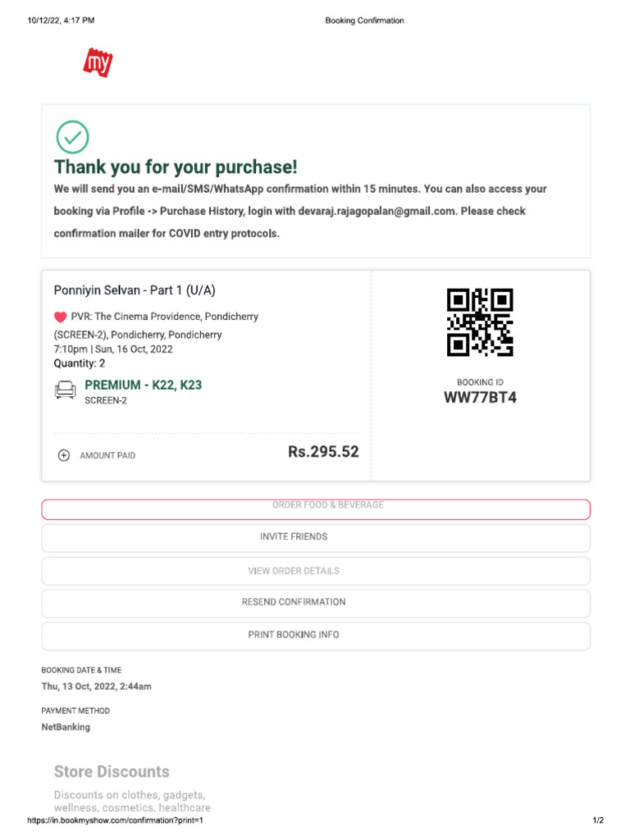This screenshot has width=630, height=840.
Task: Click the Store Discounts heading
Action: tap(112, 771)
